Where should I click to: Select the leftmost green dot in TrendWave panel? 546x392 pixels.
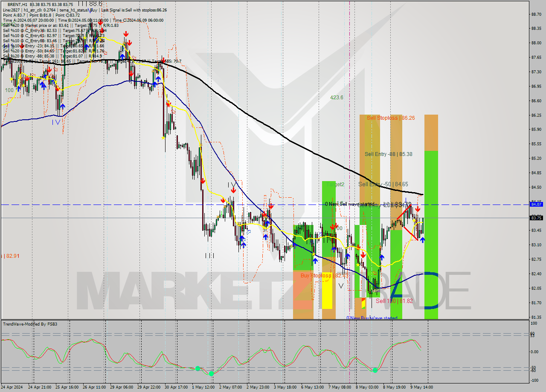(x=198, y=369)
